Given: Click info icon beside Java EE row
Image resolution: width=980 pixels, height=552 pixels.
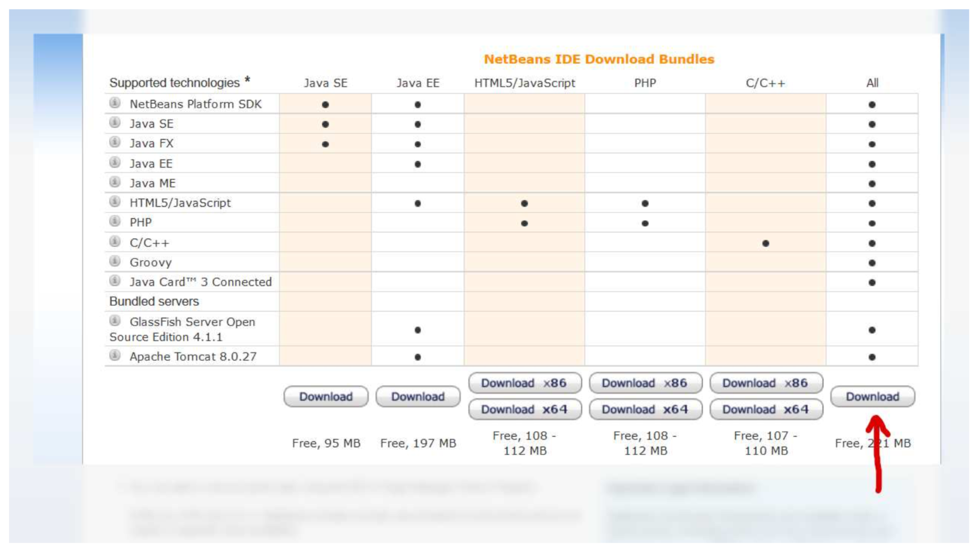Looking at the screenshot, I should click(115, 162).
